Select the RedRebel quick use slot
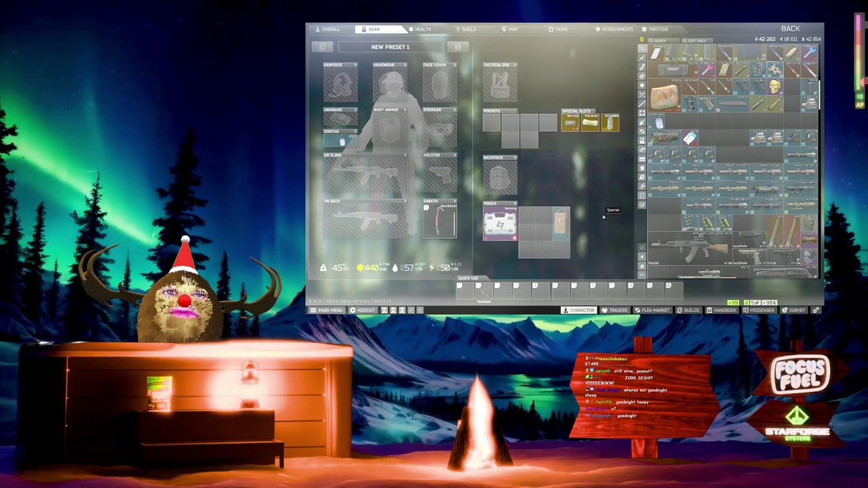Viewport: 868px width, 488px height. (x=483, y=291)
